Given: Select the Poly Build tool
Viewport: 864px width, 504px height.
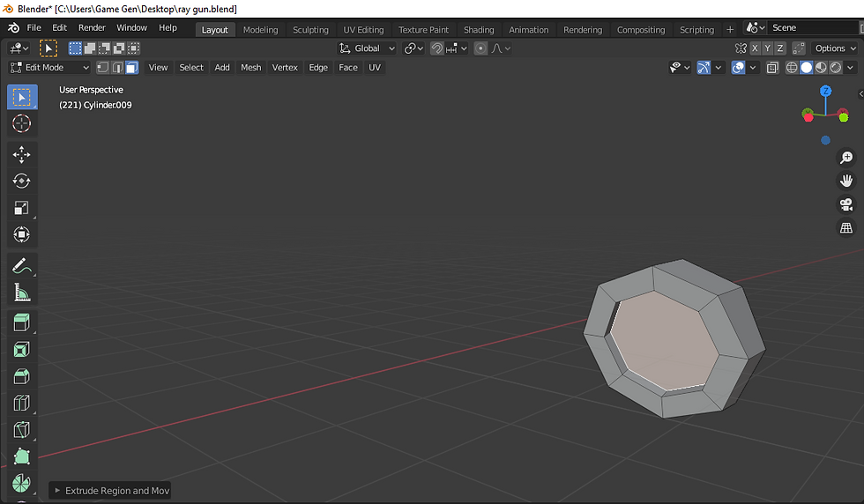Looking at the screenshot, I should coord(22,456).
